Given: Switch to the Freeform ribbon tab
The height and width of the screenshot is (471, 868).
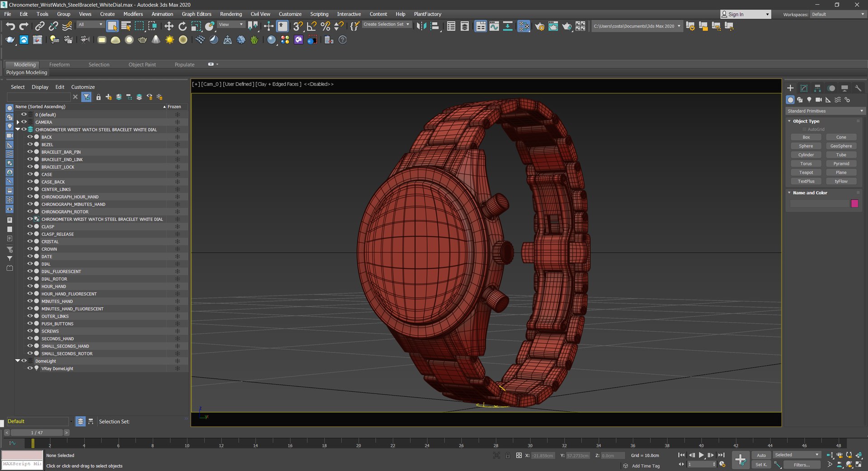Looking at the screenshot, I should coord(59,65).
